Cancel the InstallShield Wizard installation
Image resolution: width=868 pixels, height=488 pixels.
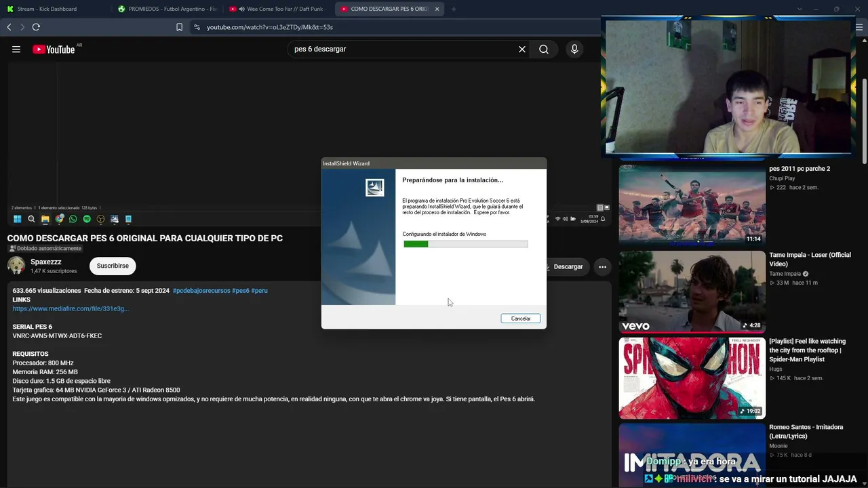(x=521, y=319)
